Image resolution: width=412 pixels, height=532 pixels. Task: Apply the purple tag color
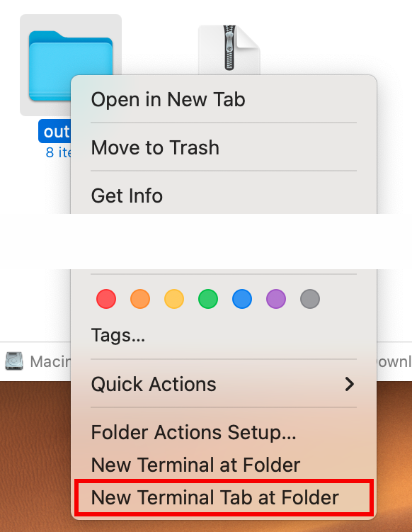[x=275, y=299]
